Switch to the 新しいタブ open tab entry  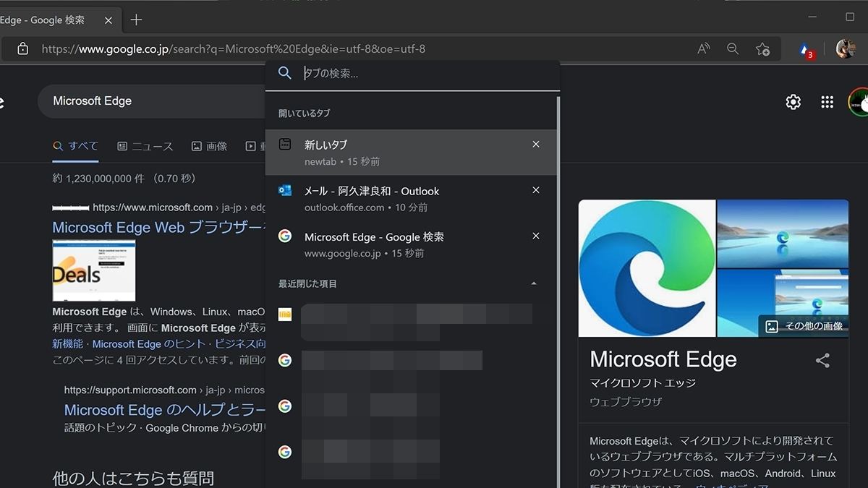pos(411,153)
